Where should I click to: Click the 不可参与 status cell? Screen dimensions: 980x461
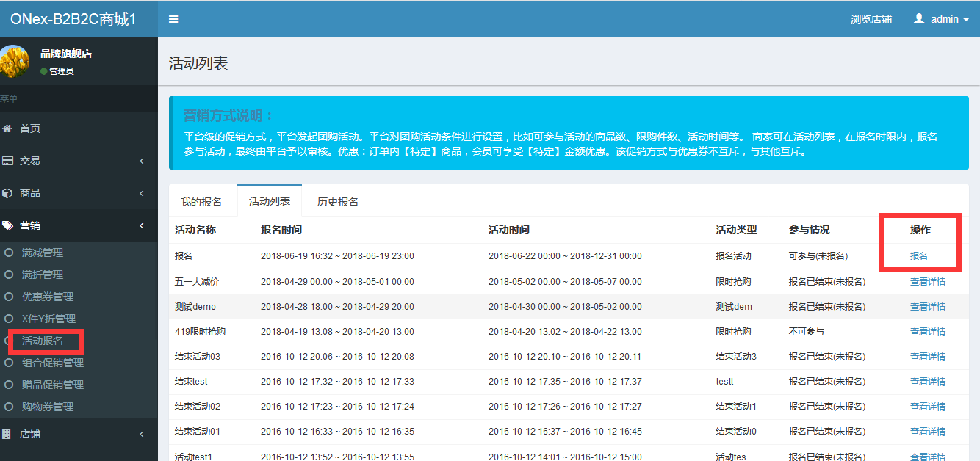click(x=807, y=332)
